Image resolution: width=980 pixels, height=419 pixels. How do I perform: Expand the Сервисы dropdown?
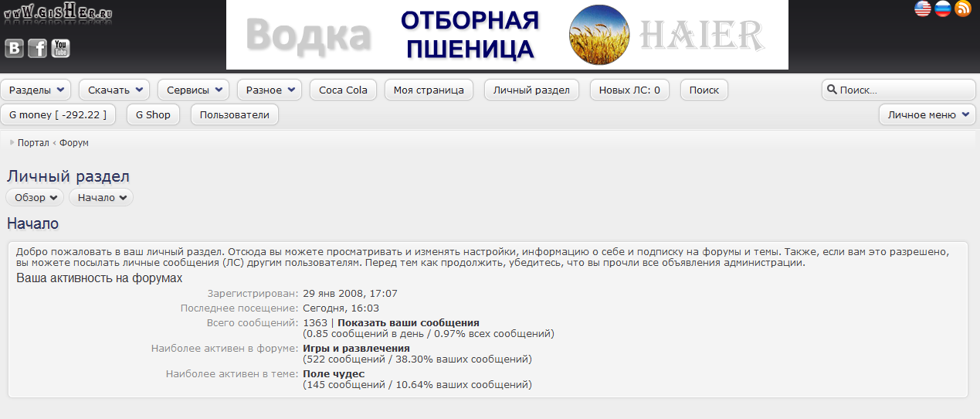tap(193, 90)
